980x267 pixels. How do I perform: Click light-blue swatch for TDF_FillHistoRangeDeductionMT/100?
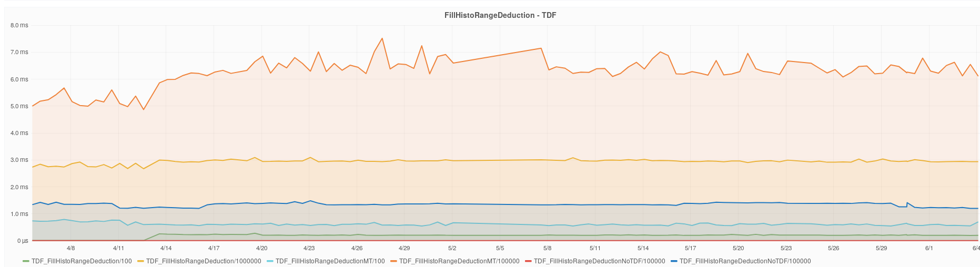click(x=270, y=261)
